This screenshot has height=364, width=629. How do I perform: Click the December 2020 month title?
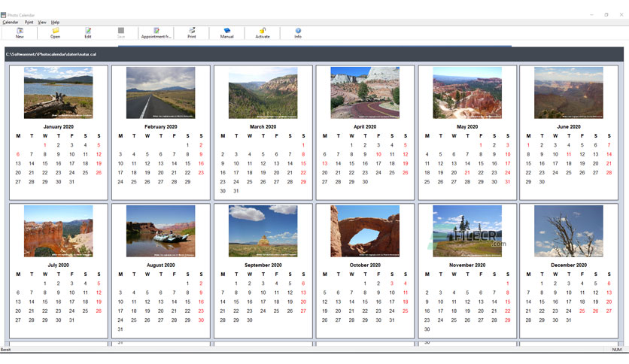point(568,265)
